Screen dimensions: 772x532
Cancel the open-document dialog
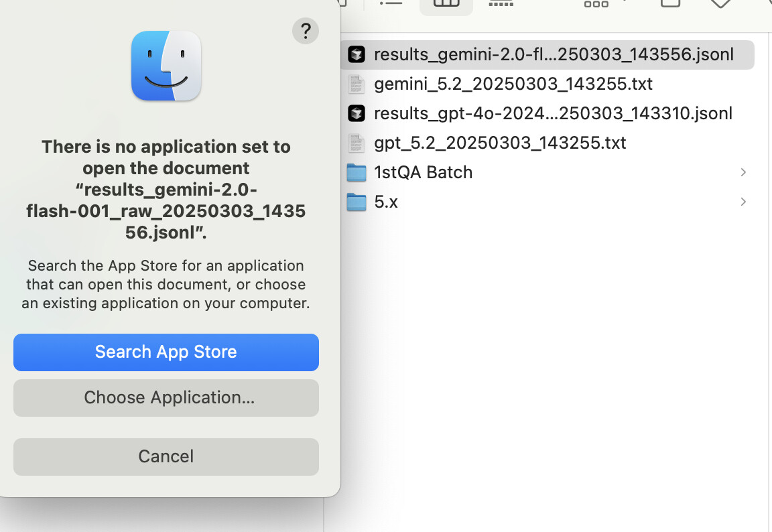point(166,457)
